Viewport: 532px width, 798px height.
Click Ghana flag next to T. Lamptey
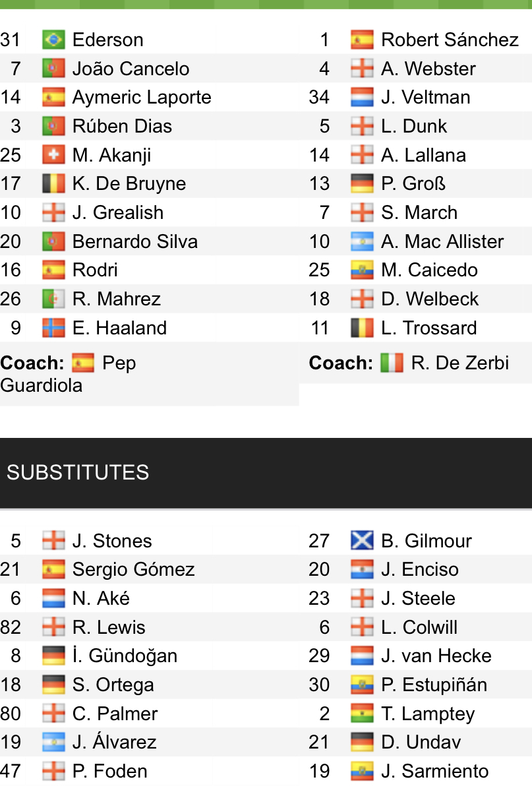362,714
